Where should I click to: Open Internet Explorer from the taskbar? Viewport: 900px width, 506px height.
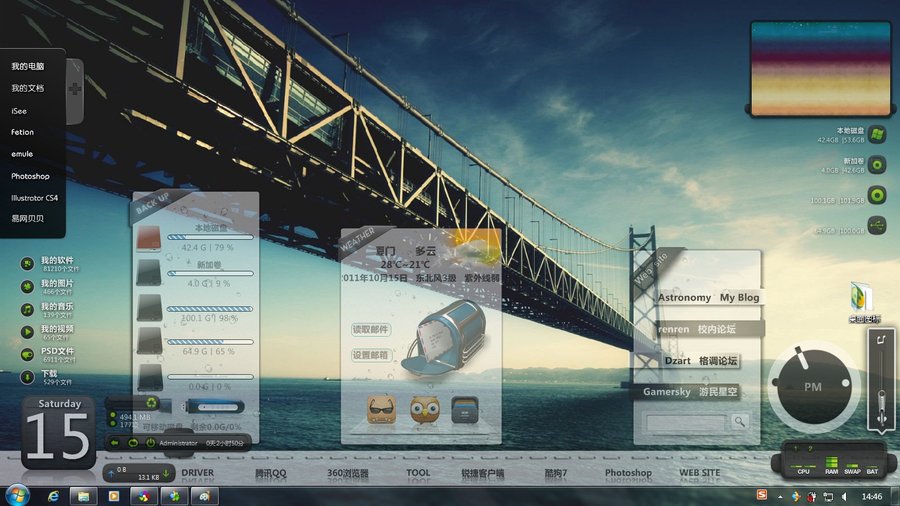point(53,496)
